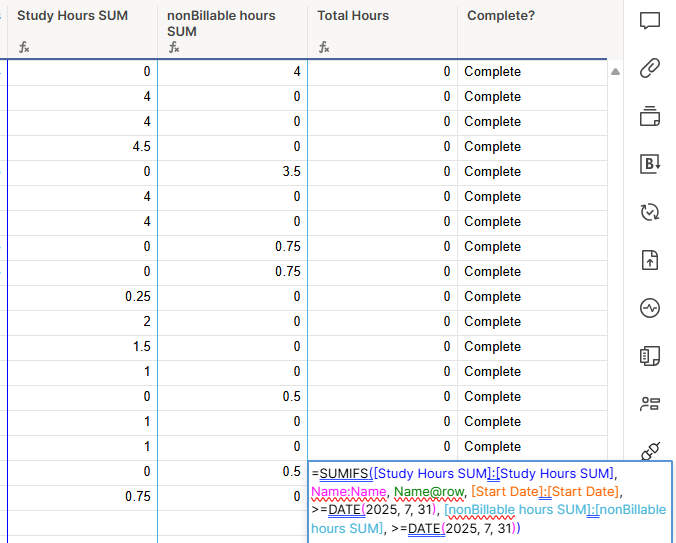Click the [Start Date]:[Start Date] reference in formula

[x=545, y=492]
